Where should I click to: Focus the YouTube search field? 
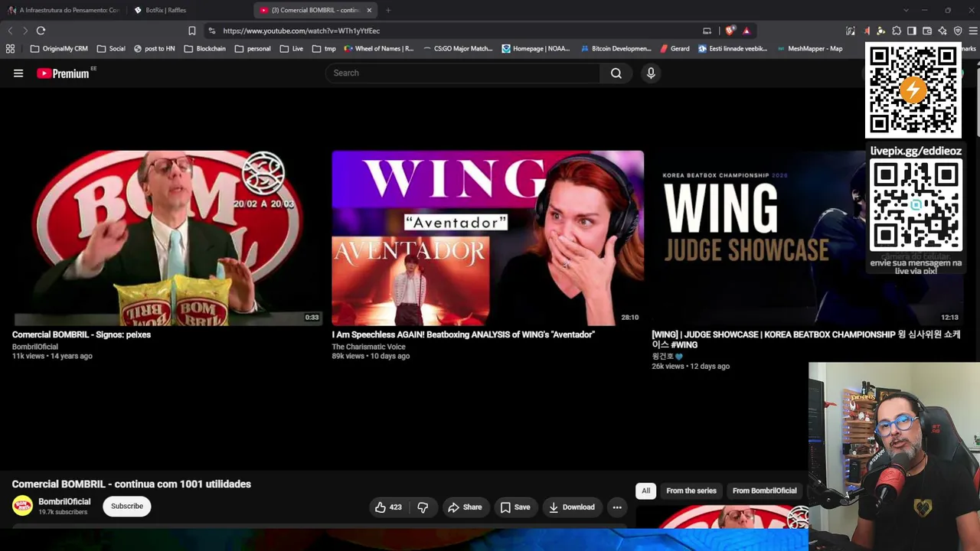point(463,73)
